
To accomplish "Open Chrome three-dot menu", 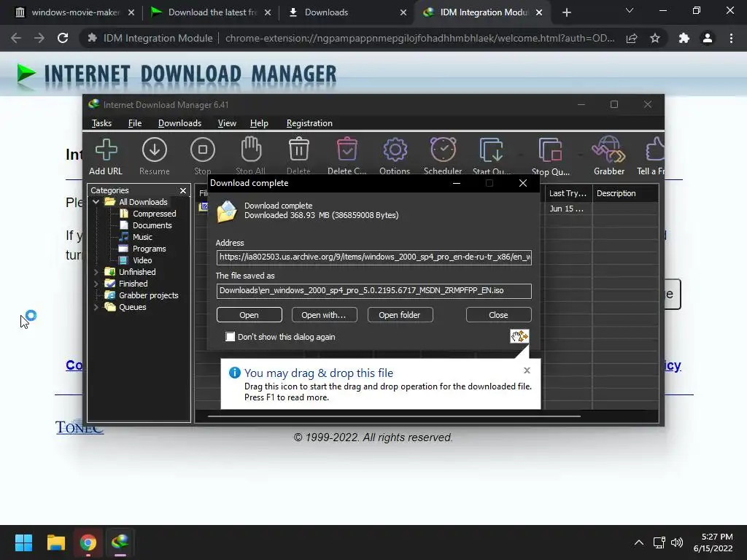I will 731,38.
